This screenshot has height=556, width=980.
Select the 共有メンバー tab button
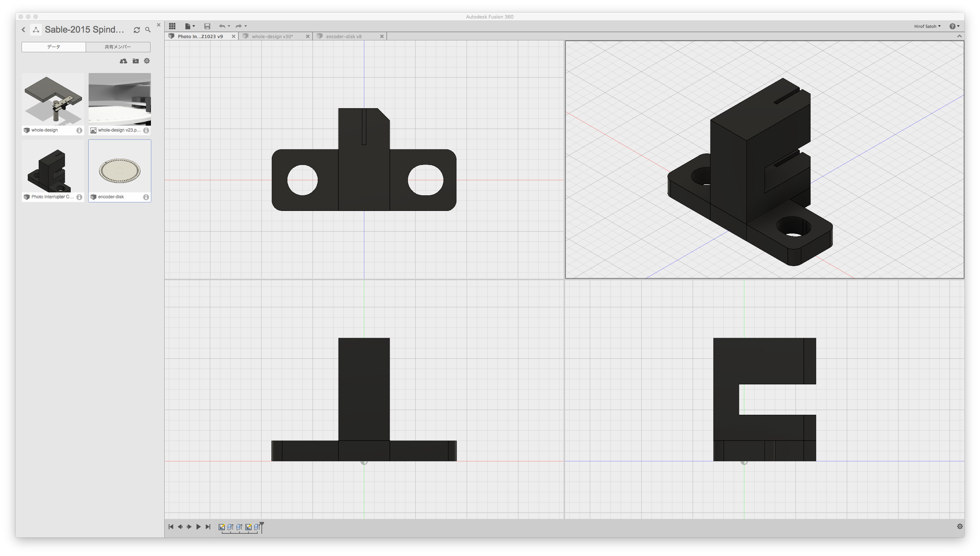118,47
